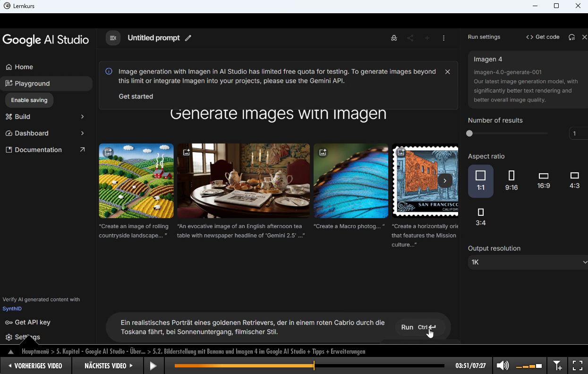Show next example prompts with the carousel arrow
The width and height of the screenshot is (588, 374).
[444, 180]
